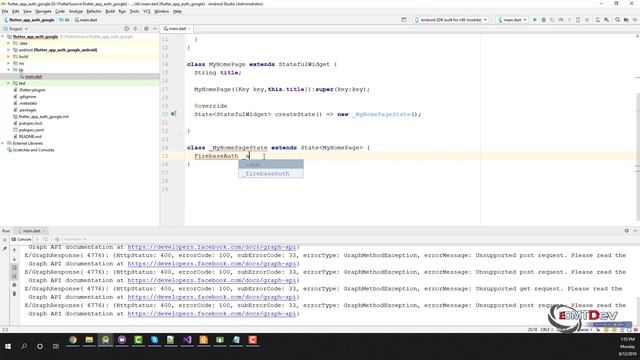The height and width of the screenshot is (360, 640).
Task: Click flutter_app_auth_google in the breadcrumb bar
Action: click(x=29, y=20)
